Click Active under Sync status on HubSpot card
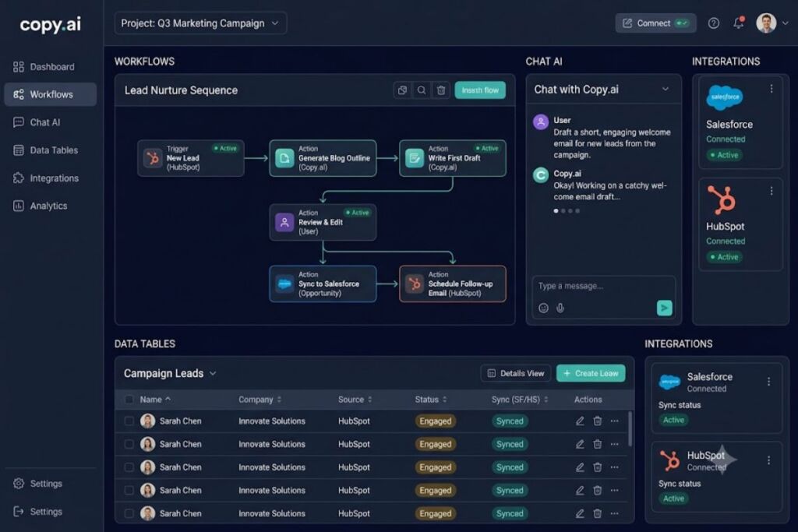The width and height of the screenshot is (798, 532). coord(673,499)
